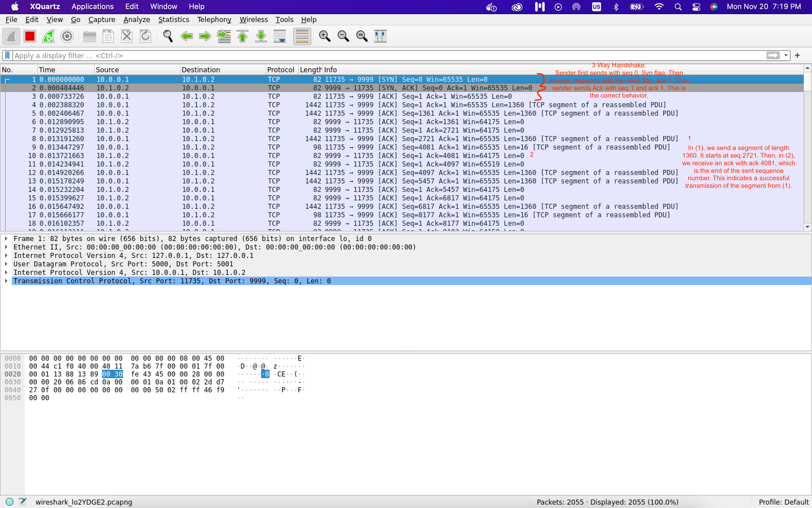This screenshot has width=812, height=508.
Task: Click the start capture shark fin icon
Action: coord(11,36)
